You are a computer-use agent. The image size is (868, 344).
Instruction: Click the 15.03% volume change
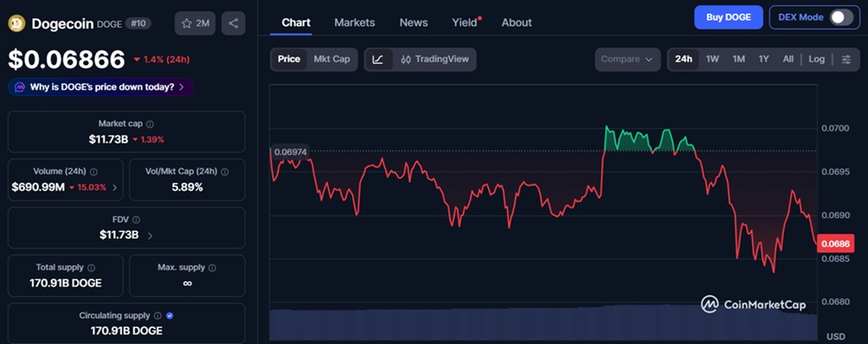pos(92,187)
